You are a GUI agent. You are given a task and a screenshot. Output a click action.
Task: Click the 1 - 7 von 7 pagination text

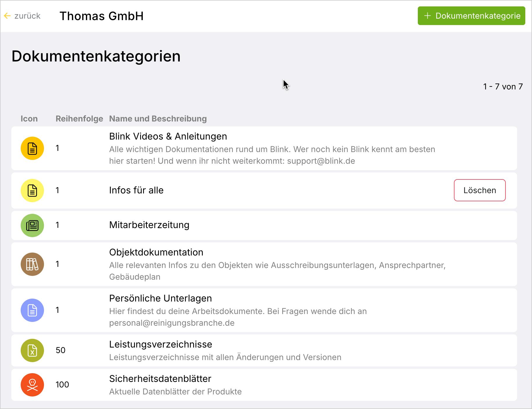[503, 87]
